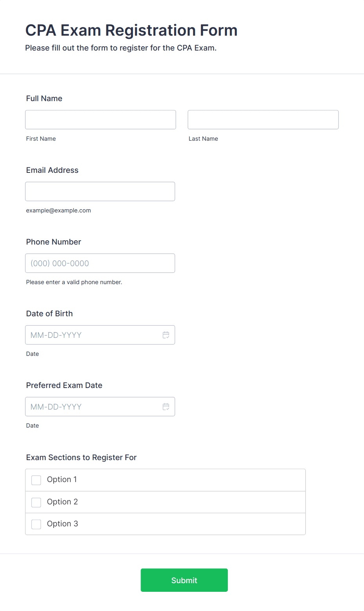364x611 pixels.
Task: Click the Option 1 label text
Action: pyautogui.click(x=62, y=480)
